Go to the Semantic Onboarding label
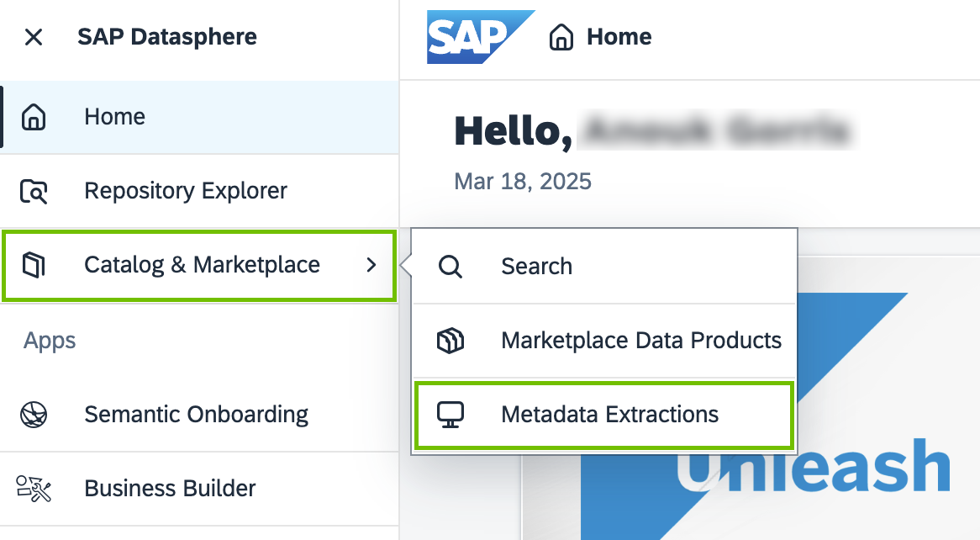Image resolution: width=980 pixels, height=540 pixels. pos(196,415)
